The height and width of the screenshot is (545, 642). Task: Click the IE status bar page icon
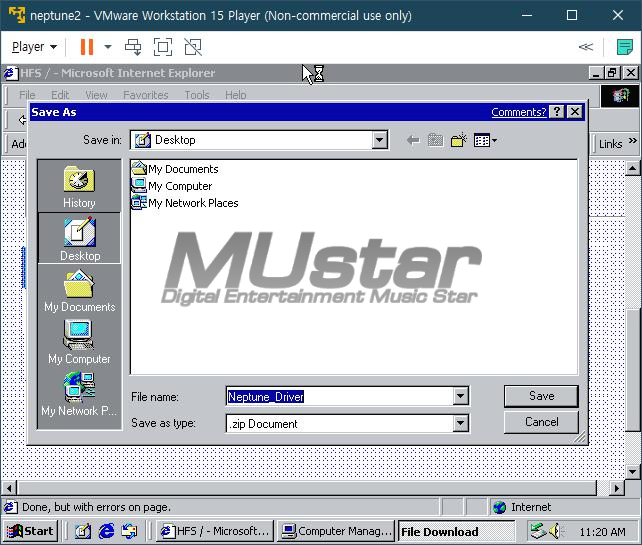pos(11,507)
